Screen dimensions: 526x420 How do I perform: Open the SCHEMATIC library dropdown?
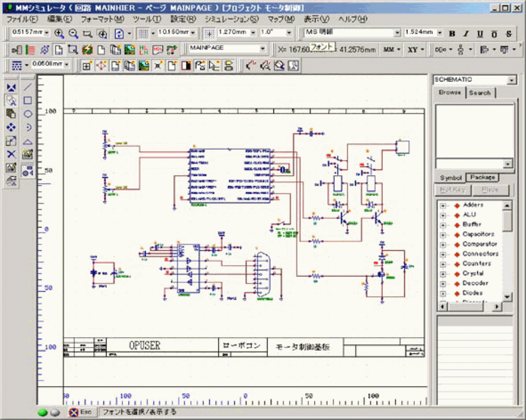tap(511, 80)
